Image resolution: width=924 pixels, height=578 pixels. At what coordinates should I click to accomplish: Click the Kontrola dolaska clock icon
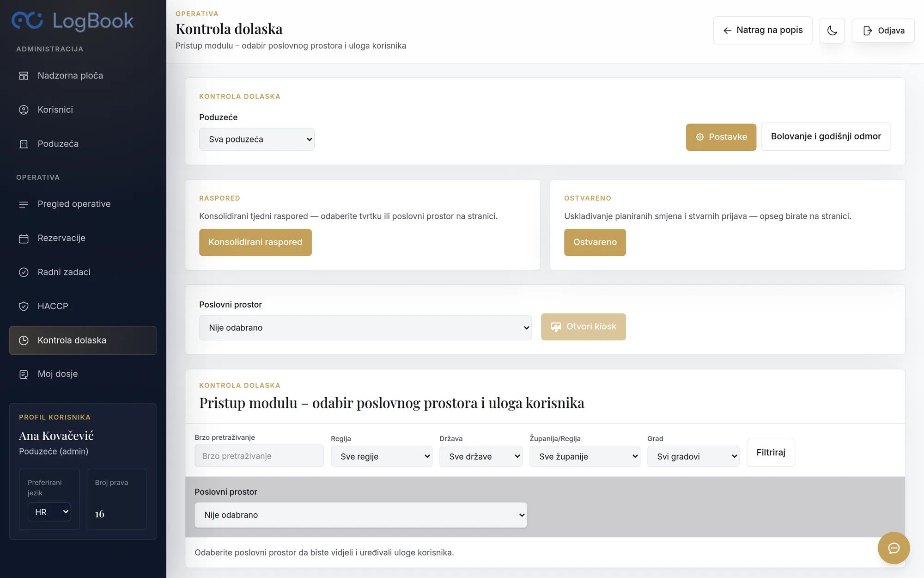tap(24, 340)
